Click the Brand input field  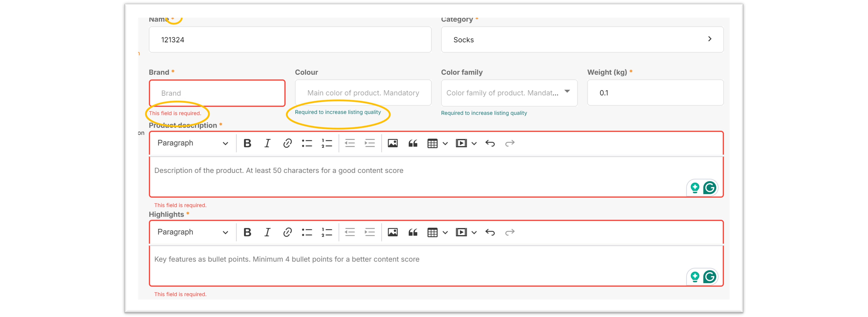pyautogui.click(x=217, y=93)
